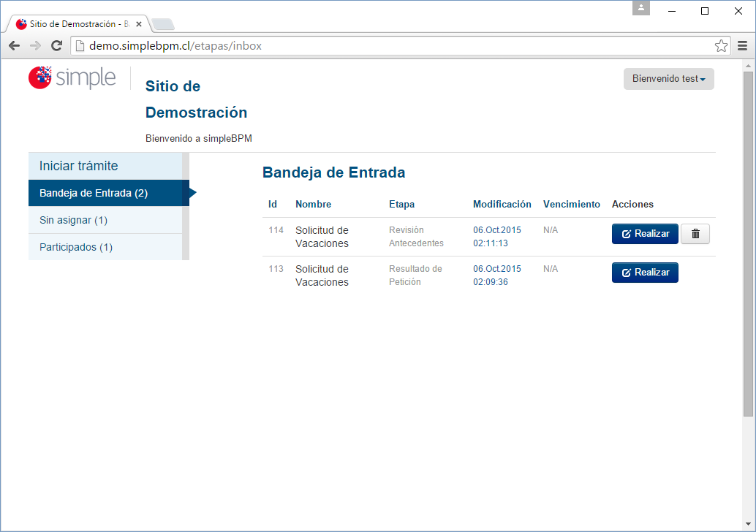
Task: Click the vertical scrollbar thumb
Action: [x=748, y=243]
